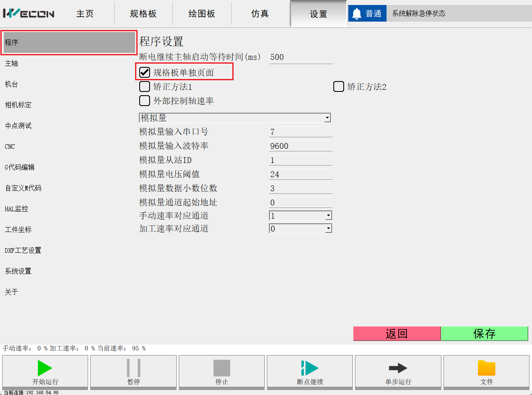Select 主轴 in the settings sidebar
The image size is (532, 395).
12,64
